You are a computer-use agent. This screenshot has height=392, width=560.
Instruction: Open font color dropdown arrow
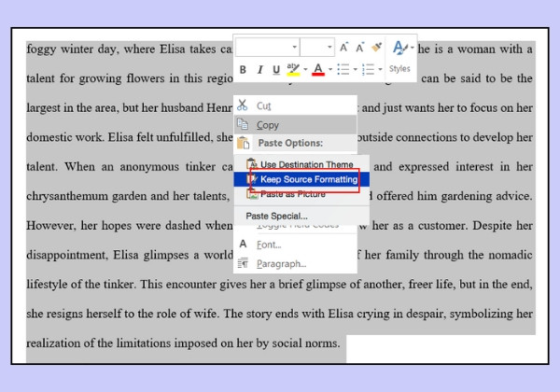click(x=330, y=69)
